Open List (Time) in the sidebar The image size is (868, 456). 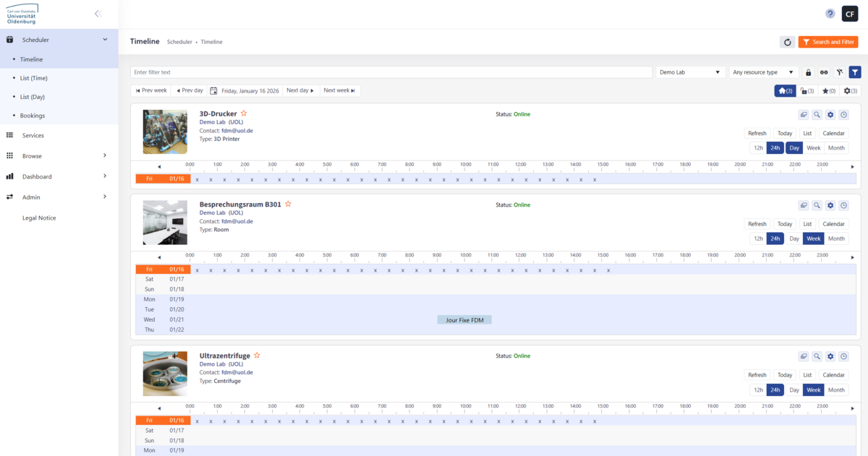click(34, 78)
